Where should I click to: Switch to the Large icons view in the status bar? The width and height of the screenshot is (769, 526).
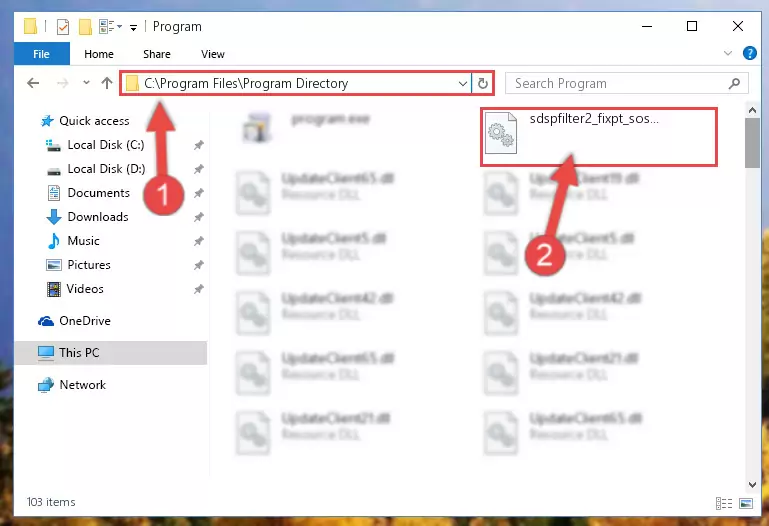(x=746, y=503)
